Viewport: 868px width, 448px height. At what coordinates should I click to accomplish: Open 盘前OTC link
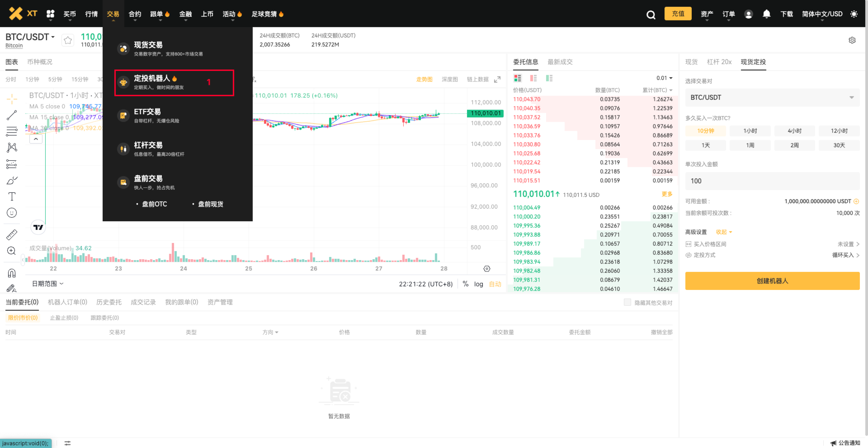coord(154,204)
